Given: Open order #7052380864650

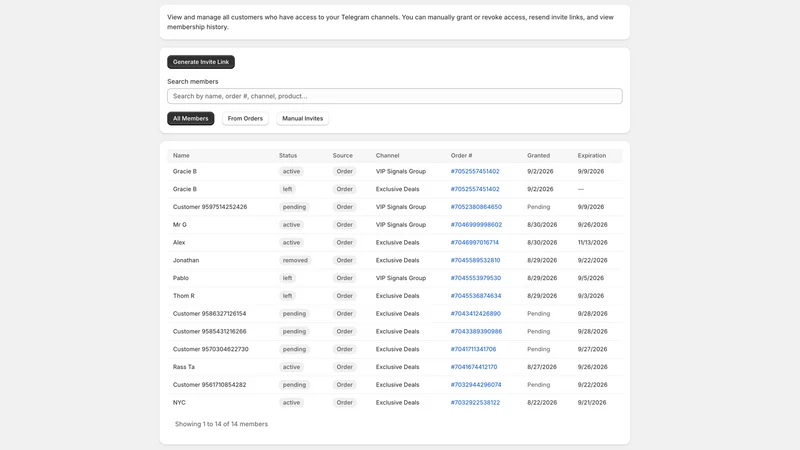Looking at the screenshot, I should [476, 207].
